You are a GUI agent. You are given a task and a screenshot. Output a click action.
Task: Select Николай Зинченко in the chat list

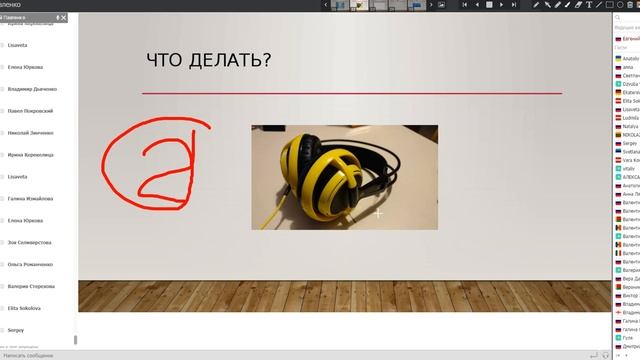point(31,133)
